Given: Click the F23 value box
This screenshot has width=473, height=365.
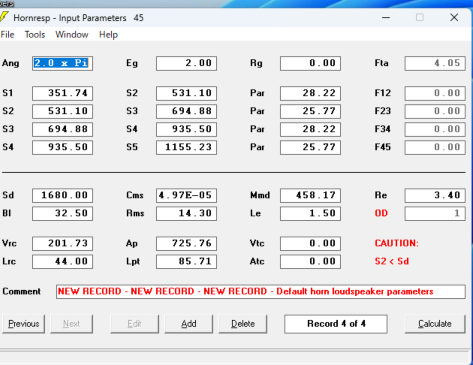Looking at the screenshot, I should [435, 111].
